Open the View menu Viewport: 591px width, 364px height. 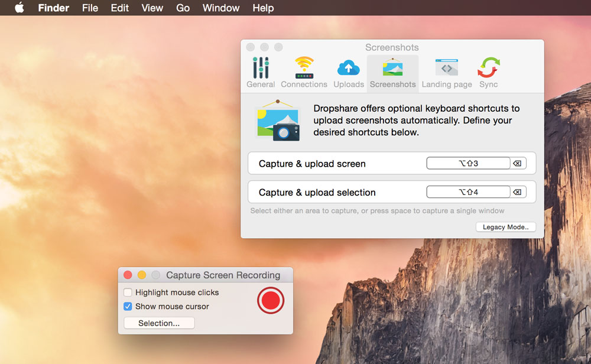tap(152, 8)
